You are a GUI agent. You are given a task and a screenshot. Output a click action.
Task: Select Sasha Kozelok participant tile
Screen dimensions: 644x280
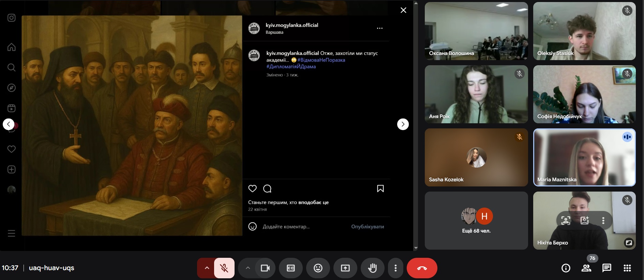click(x=476, y=157)
